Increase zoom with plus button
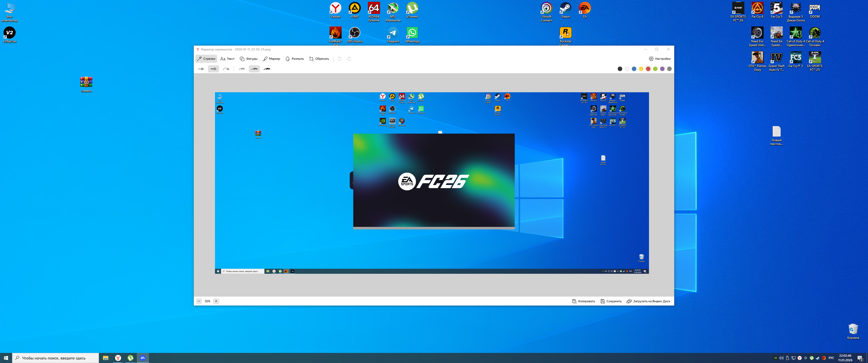 click(x=216, y=301)
